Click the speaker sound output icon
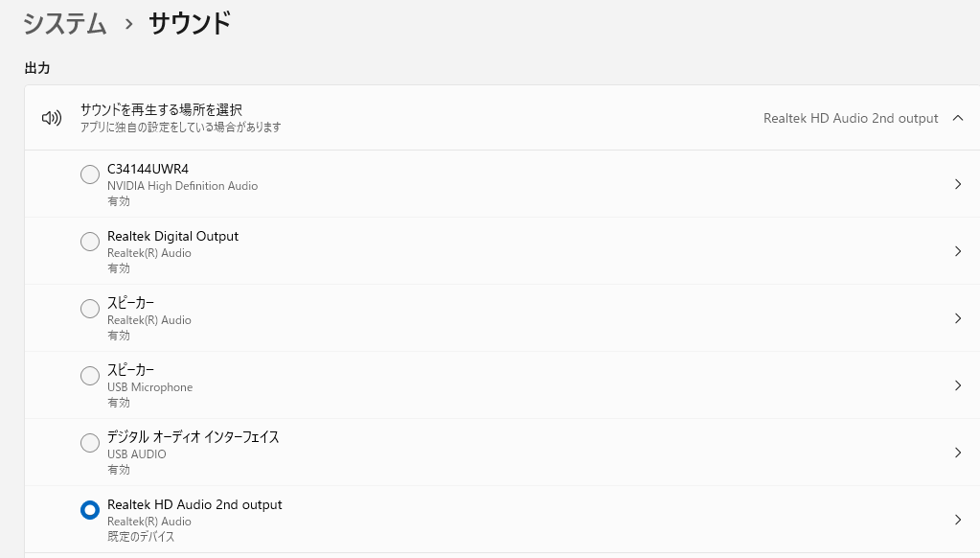The width and height of the screenshot is (980, 558). pyautogui.click(x=52, y=118)
